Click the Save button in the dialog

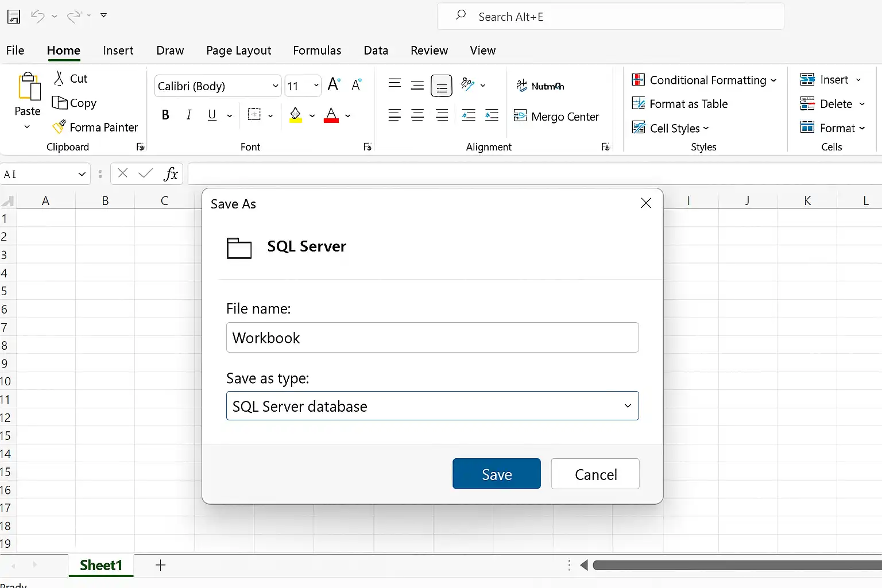(x=497, y=474)
